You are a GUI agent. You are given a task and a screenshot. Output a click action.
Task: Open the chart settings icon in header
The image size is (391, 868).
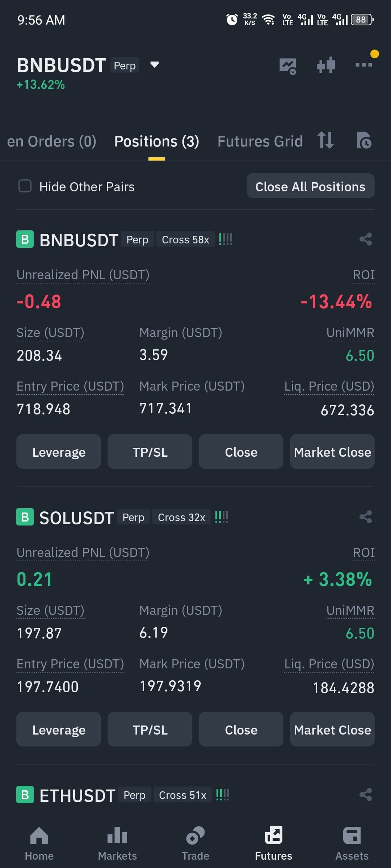click(x=288, y=66)
